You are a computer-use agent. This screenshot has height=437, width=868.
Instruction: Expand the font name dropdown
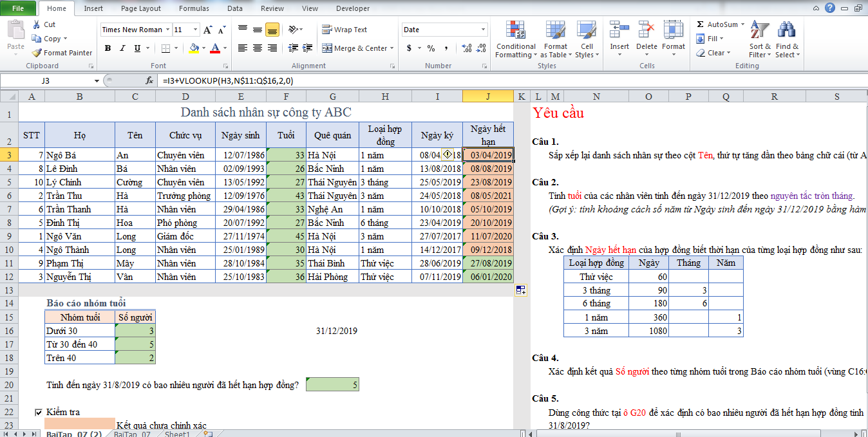168,30
